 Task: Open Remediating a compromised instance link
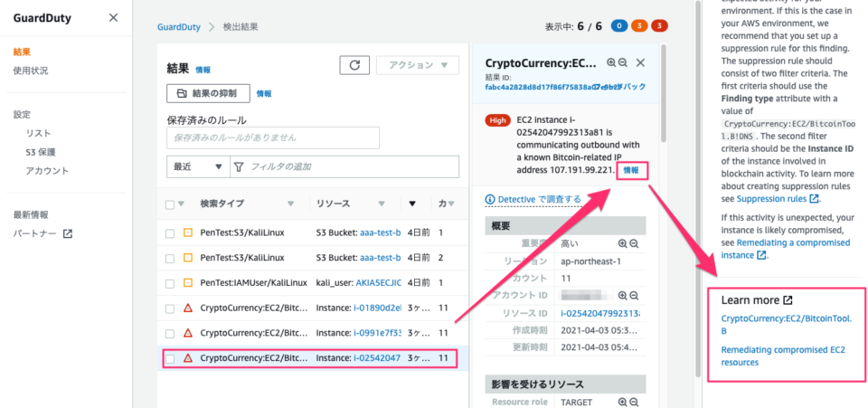click(786, 249)
